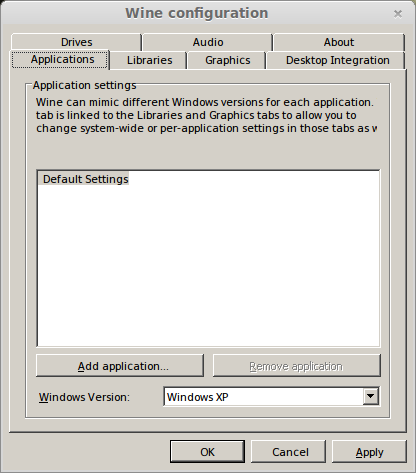Switch to the Libraries tab
The width and height of the screenshot is (416, 473).
coord(149,60)
